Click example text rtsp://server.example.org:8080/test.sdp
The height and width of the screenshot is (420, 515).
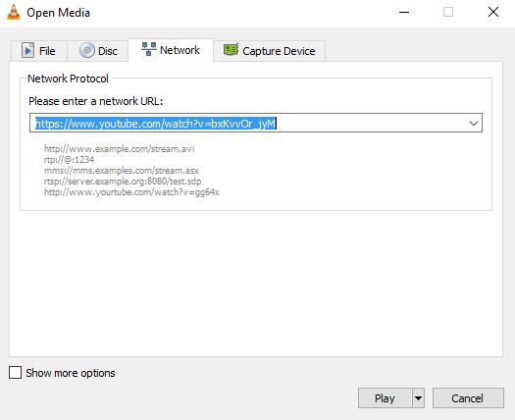[x=123, y=182]
